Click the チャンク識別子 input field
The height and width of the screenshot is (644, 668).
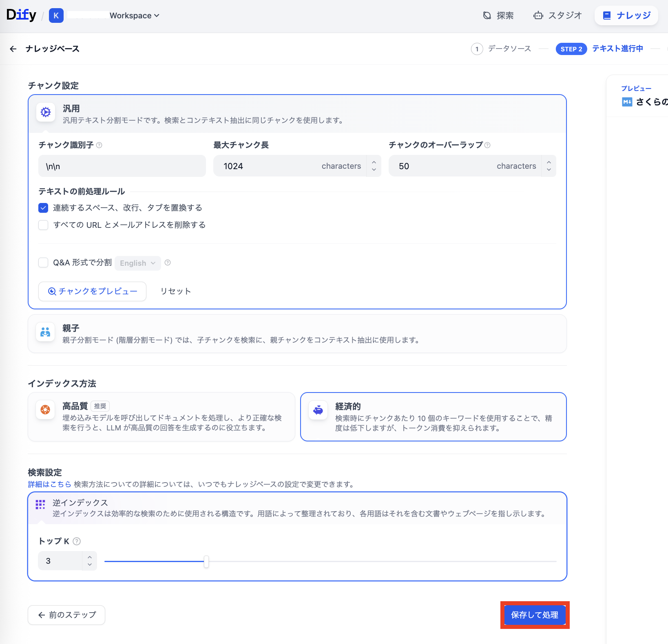pyautogui.click(x=122, y=166)
